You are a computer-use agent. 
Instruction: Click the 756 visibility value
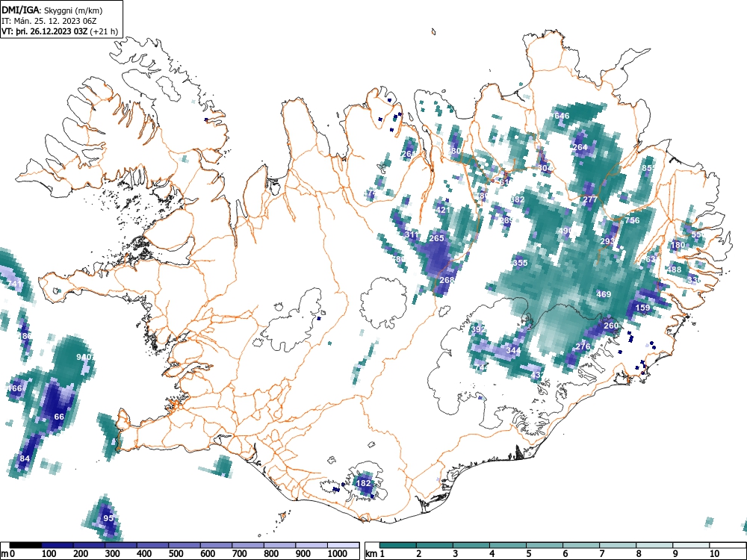click(632, 220)
